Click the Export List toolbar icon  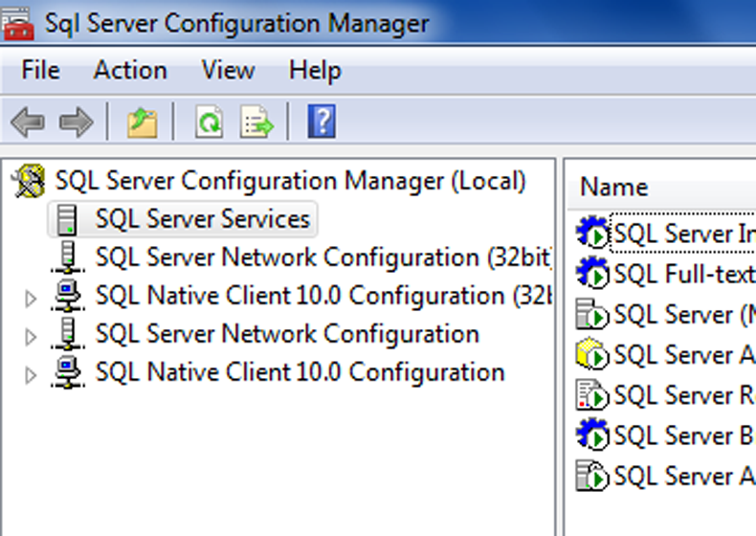256,123
